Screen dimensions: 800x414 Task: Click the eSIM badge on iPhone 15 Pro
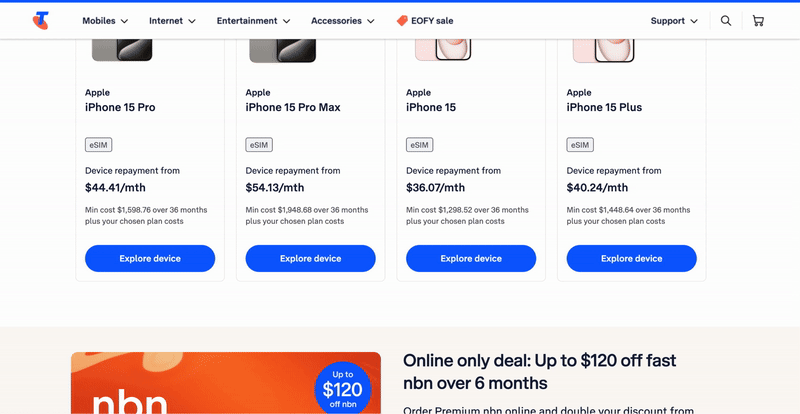[x=98, y=145]
